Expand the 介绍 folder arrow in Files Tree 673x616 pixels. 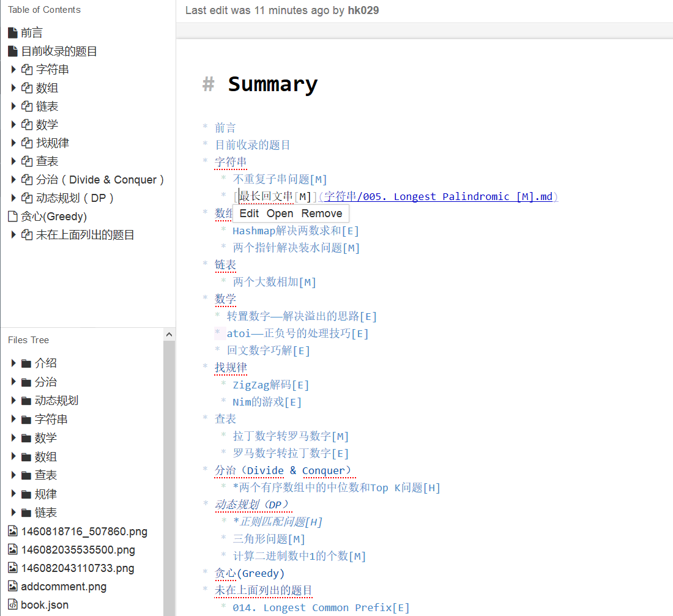click(x=13, y=363)
